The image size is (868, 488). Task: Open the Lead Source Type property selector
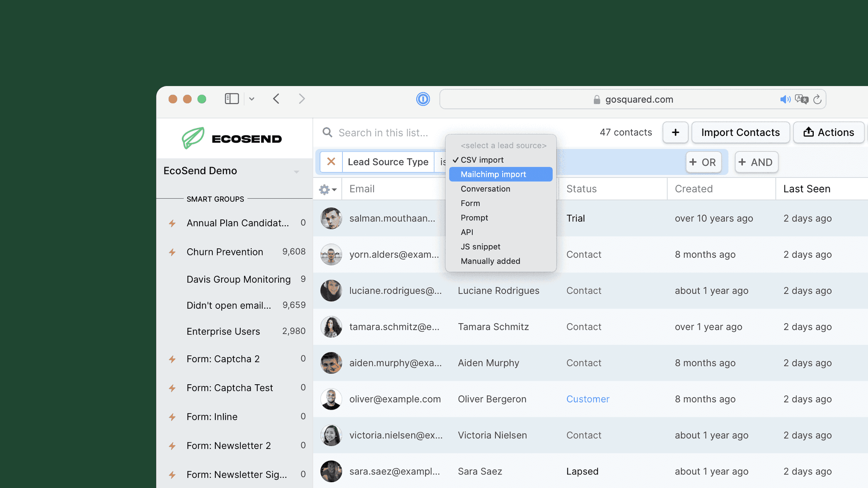388,162
